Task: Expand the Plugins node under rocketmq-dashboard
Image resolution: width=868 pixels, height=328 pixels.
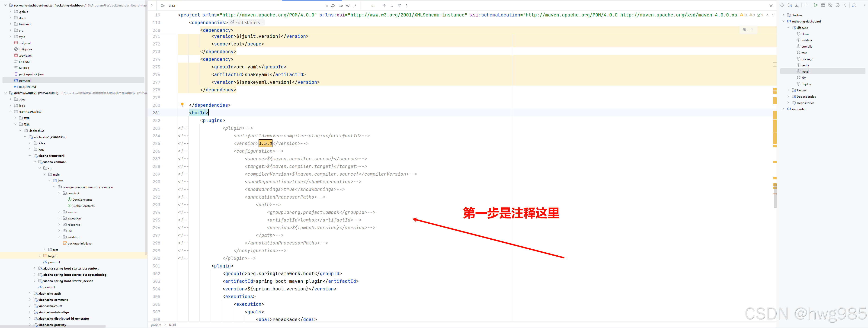Action: (788, 90)
